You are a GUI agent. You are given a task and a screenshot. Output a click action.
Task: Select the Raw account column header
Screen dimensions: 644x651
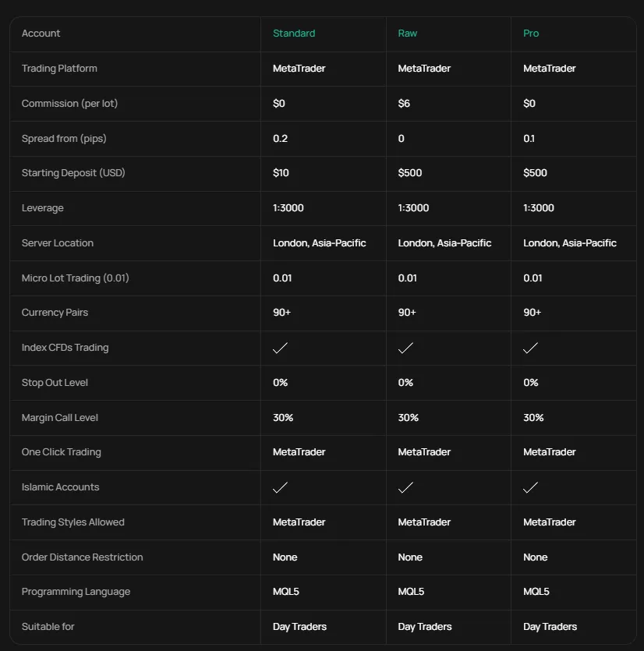pos(408,34)
